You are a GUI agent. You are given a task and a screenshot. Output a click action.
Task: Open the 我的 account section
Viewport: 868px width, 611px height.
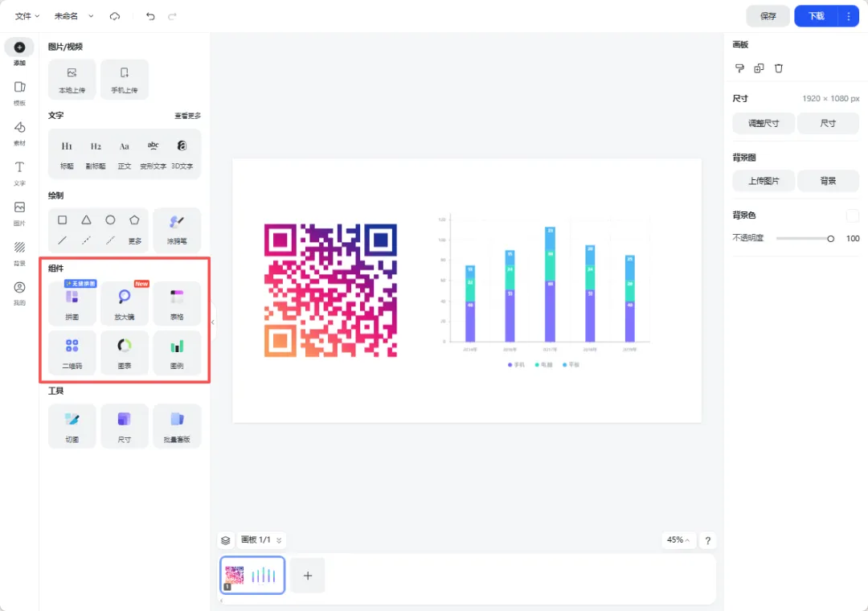[19, 293]
